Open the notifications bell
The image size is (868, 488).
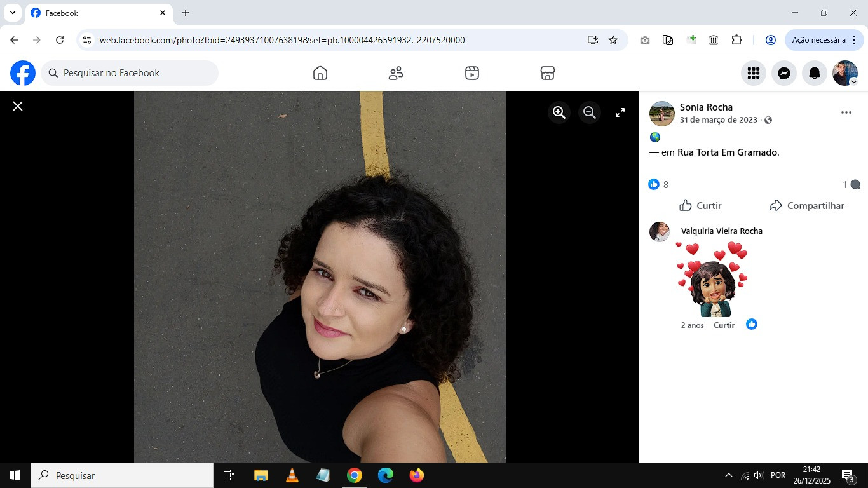815,73
